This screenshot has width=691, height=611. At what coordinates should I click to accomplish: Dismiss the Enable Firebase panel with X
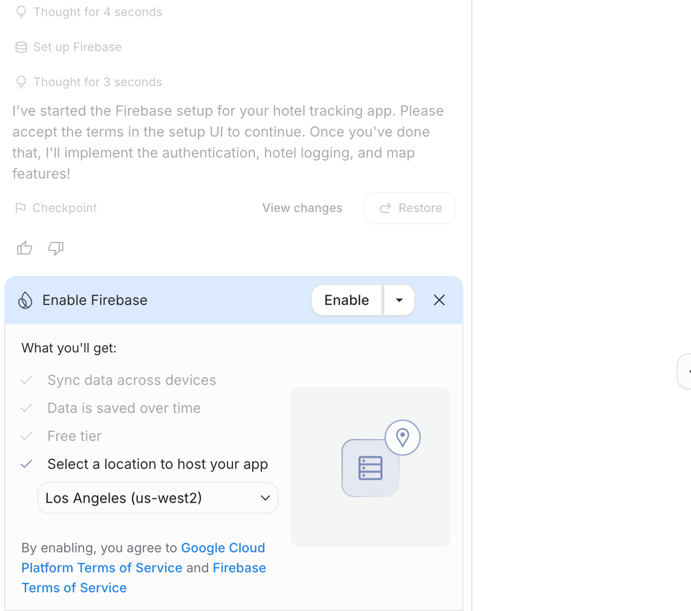439,300
